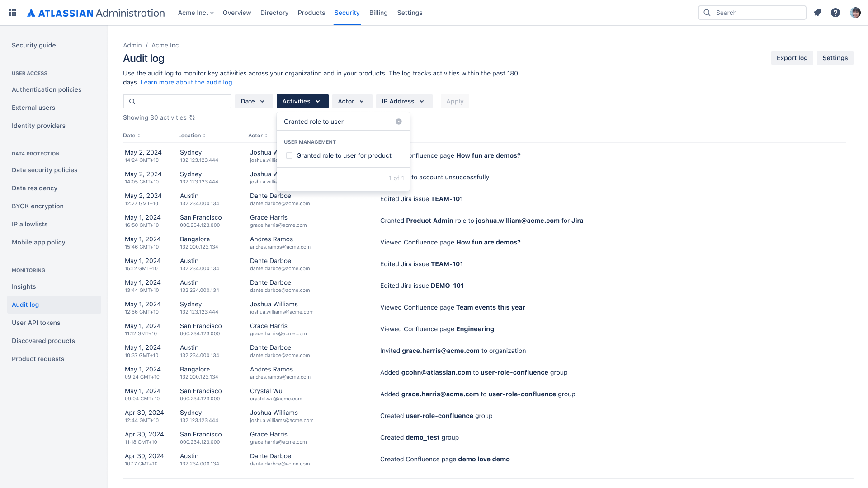Click the clear text X icon in Activities filter
This screenshot has width=868, height=488.
[x=399, y=122]
